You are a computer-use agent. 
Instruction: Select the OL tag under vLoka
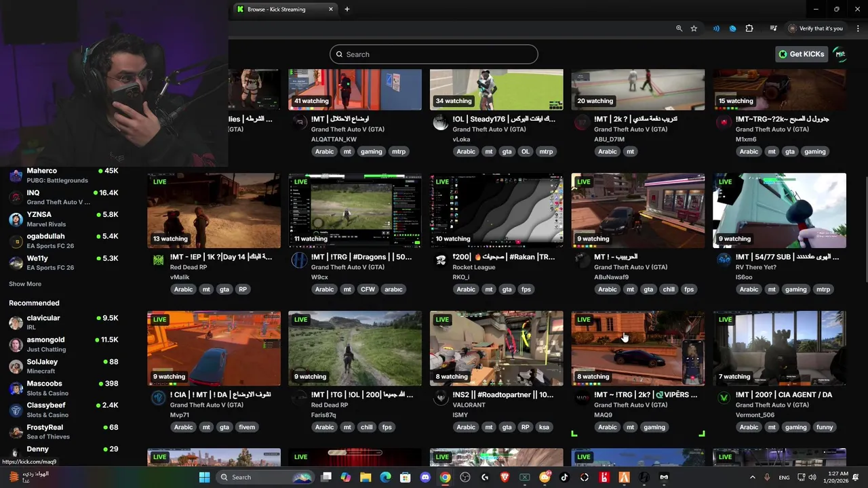click(525, 152)
